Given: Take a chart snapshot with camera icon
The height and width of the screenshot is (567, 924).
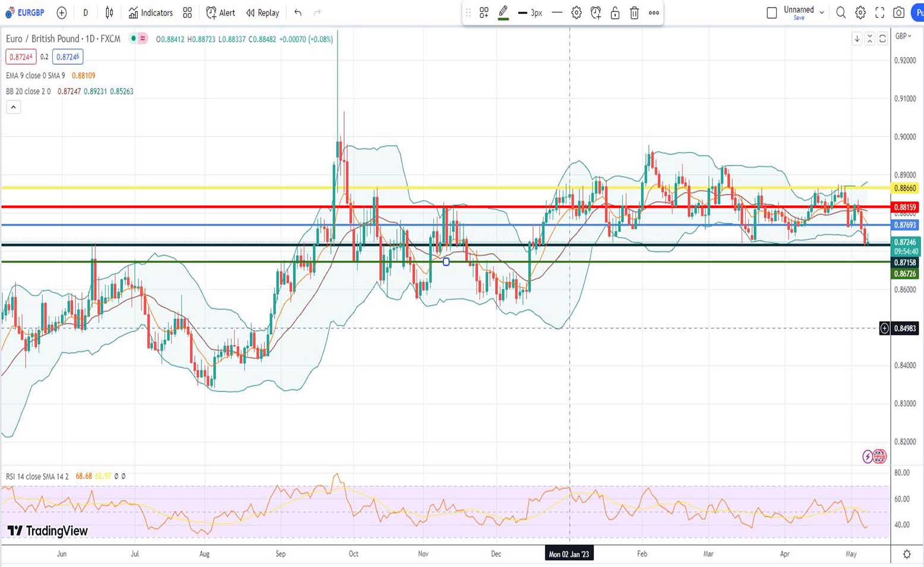Looking at the screenshot, I should coord(899,12).
